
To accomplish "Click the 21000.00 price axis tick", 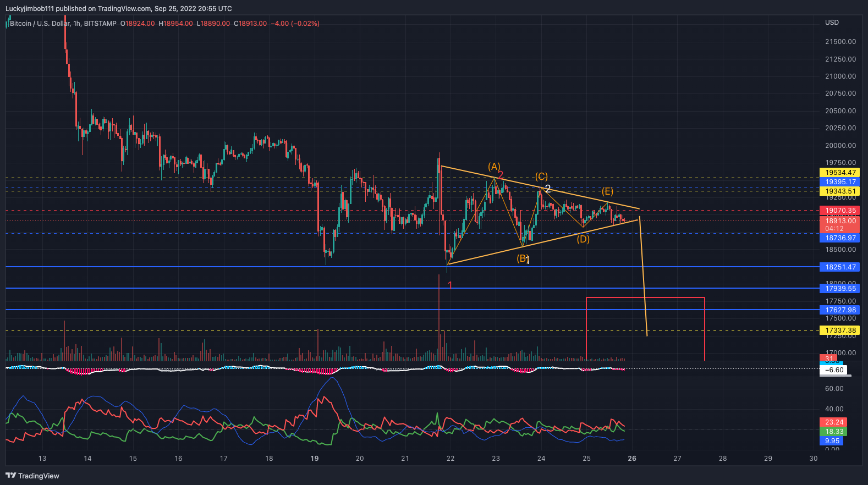I will [x=840, y=76].
